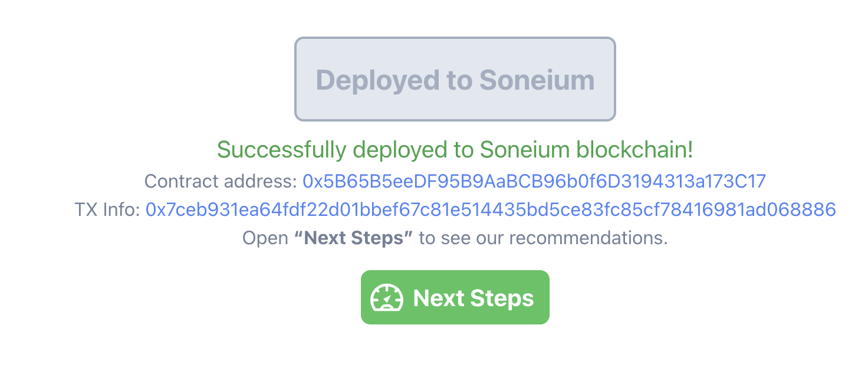The width and height of the screenshot is (868, 374).
Task: Click the word 'Soneium' in the gray button
Action: 536,80
